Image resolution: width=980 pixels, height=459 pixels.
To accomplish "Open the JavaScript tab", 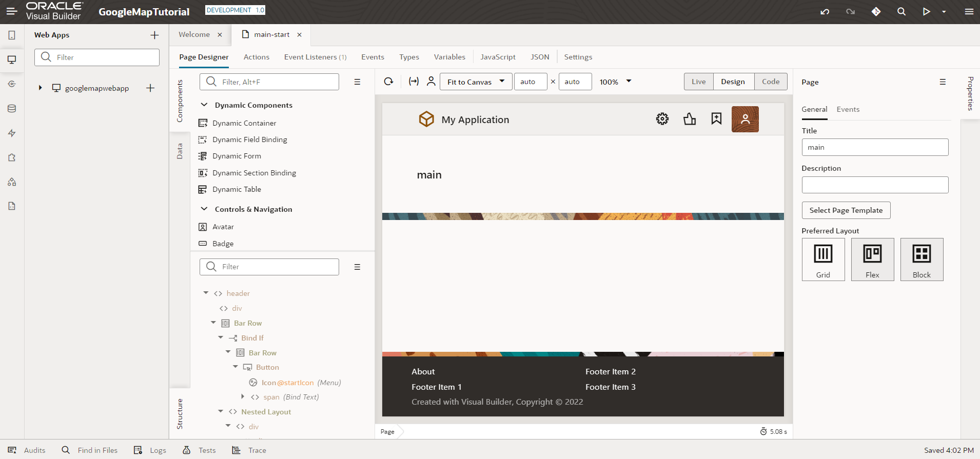I will (x=498, y=57).
